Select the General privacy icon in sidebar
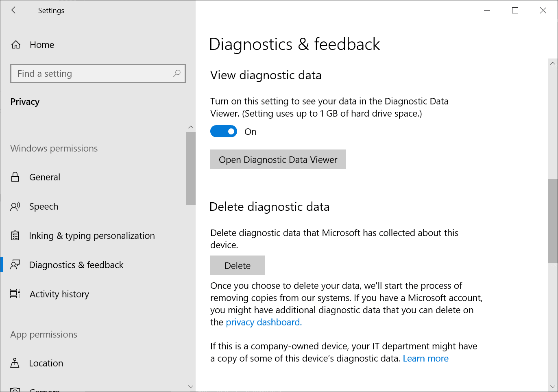This screenshot has width=558, height=392. [x=15, y=177]
